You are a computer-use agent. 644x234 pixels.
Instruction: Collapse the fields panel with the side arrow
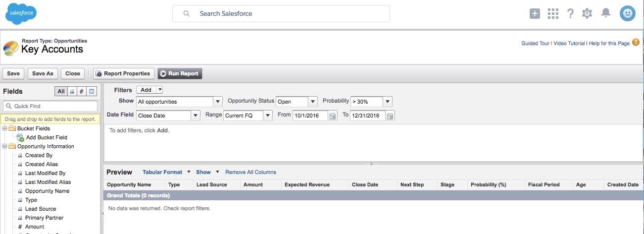click(x=102, y=213)
